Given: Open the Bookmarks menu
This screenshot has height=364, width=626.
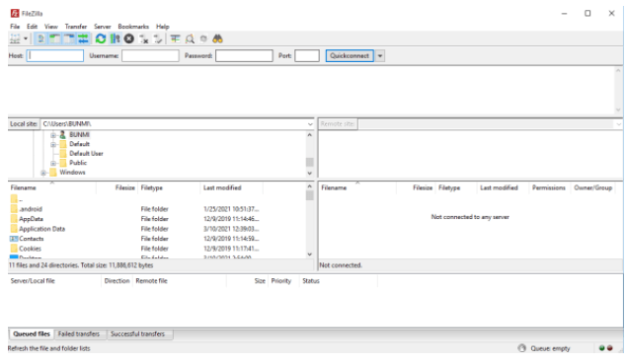Looking at the screenshot, I should coord(133,27).
